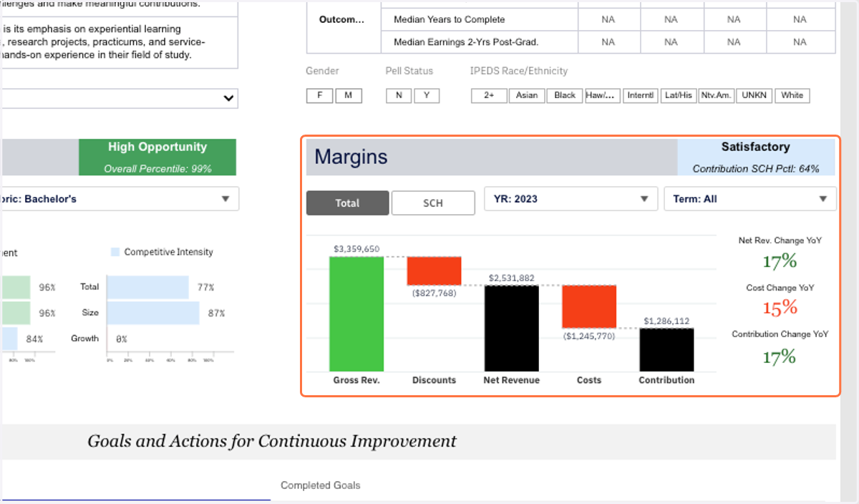
Task: Click the Competitive Intensity legend swatch
Action: click(x=115, y=252)
